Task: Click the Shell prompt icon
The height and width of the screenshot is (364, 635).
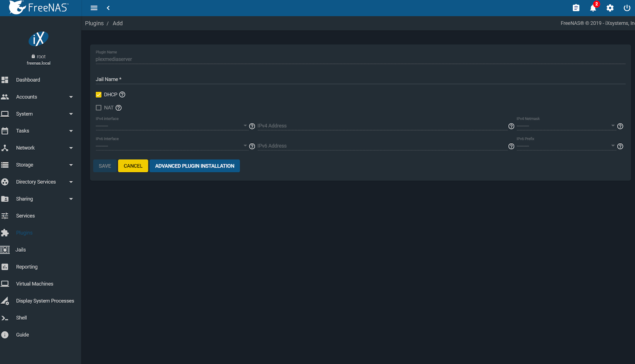Action: click(5, 318)
